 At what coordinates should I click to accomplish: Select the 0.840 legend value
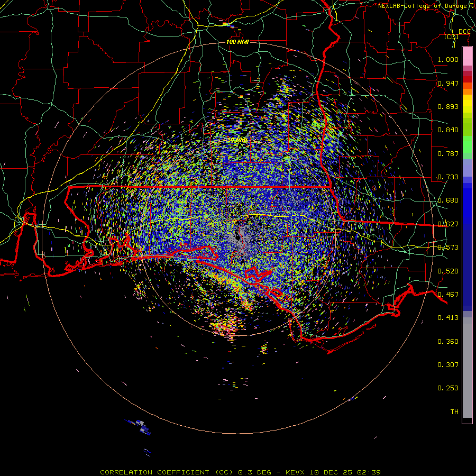(x=448, y=130)
